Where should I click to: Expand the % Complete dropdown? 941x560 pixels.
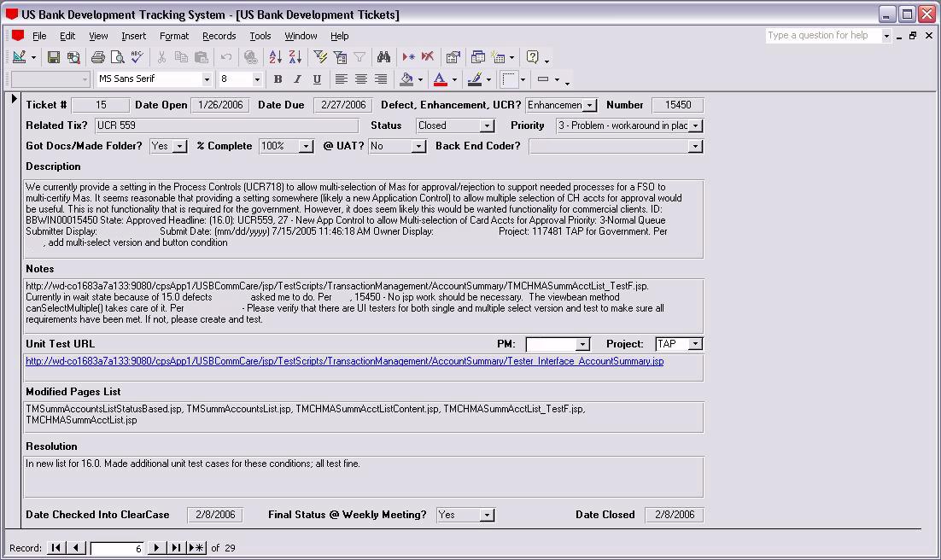pos(307,147)
